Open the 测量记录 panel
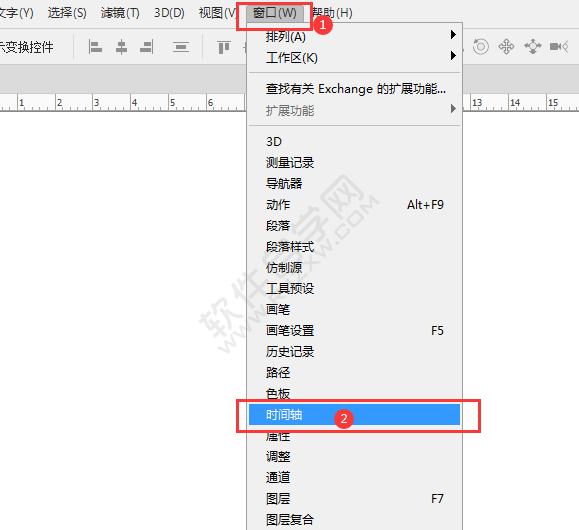The image size is (579, 530). click(x=354, y=163)
